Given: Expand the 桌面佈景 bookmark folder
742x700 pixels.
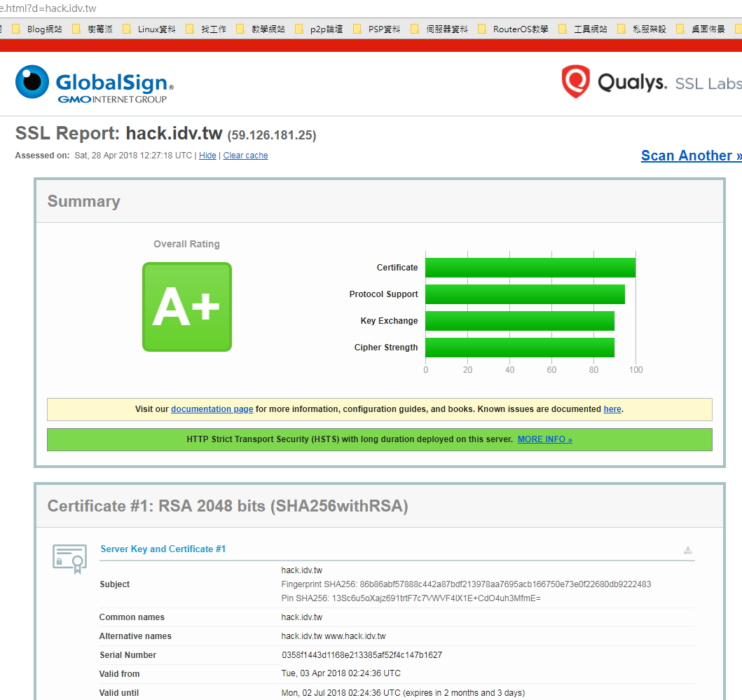Looking at the screenshot, I should [x=701, y=29].
